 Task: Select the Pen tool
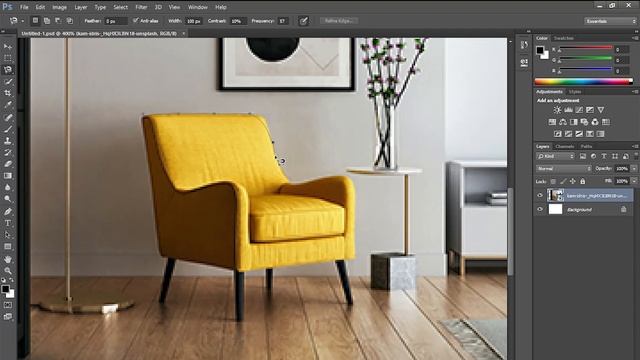[8, 211]
